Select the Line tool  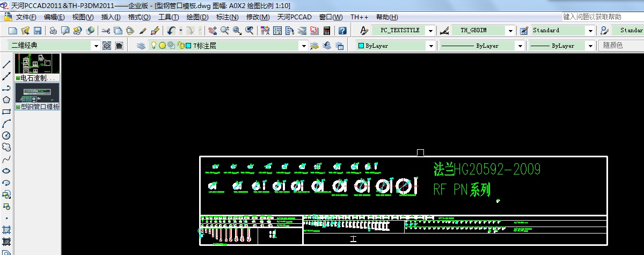click(6, 64)
